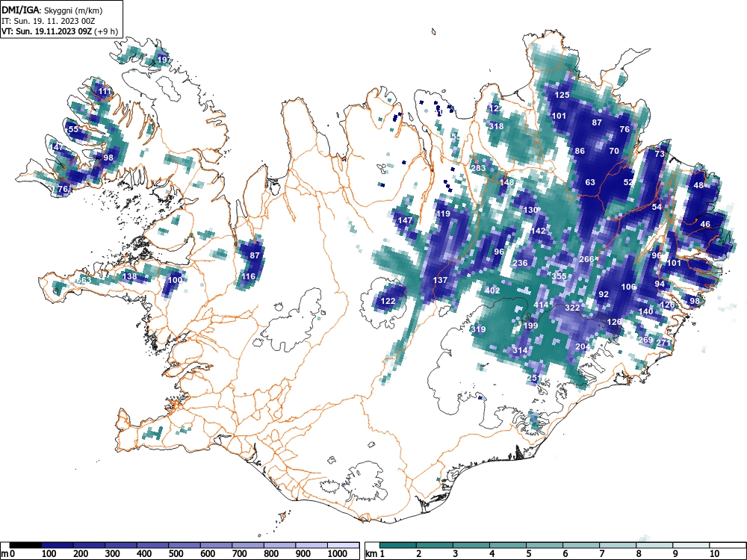
Task: Click visibility value 283 on the map
Action: 478,167
